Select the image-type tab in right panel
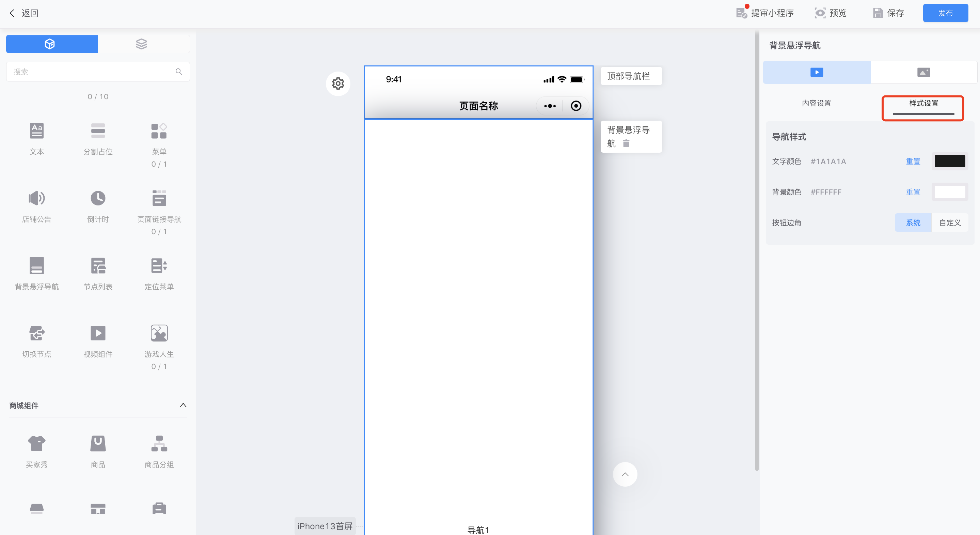Screen dimensions: 980x535 [x=923, y=72]
